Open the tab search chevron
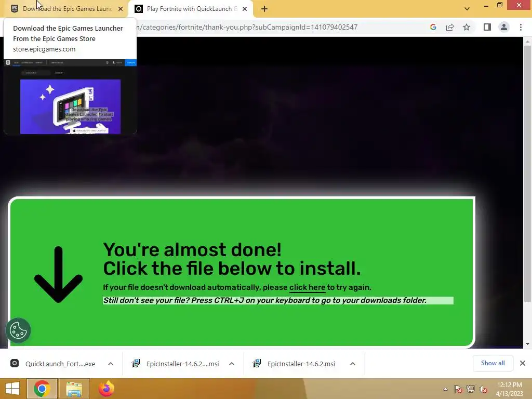Image resolution: width=532 pixels, height=399 pixels. (467, 9)
